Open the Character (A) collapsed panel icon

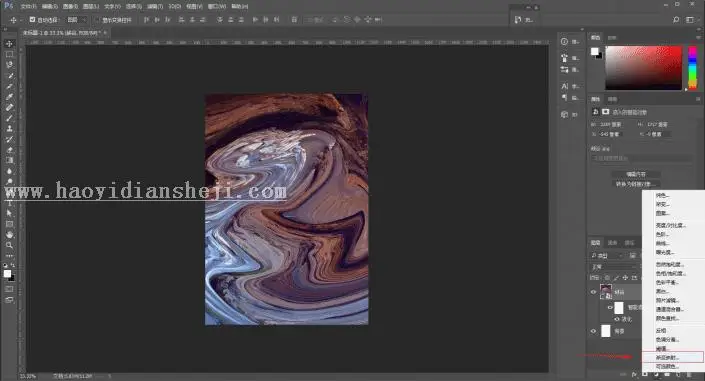565,86
